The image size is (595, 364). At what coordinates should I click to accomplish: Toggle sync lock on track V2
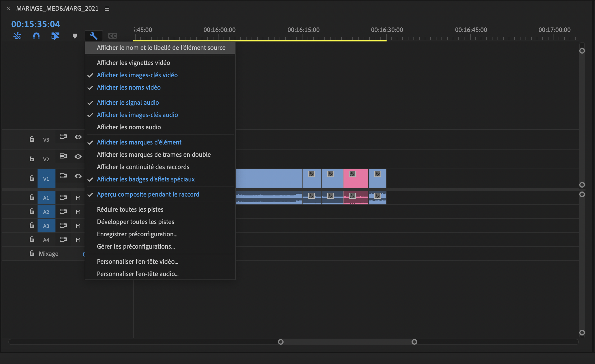pyautogui.click(x=63, y=156)
